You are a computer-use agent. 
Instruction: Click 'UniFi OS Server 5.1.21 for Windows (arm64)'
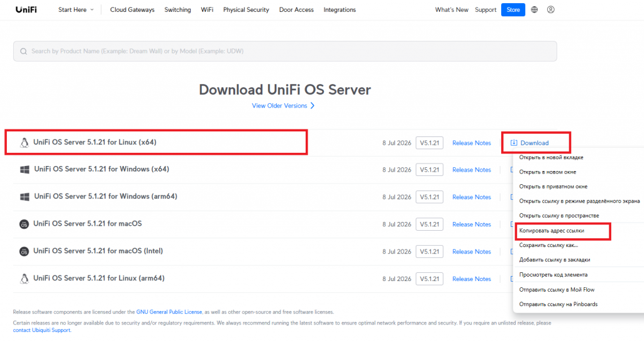pyautogui.click(x=106, y=196)
